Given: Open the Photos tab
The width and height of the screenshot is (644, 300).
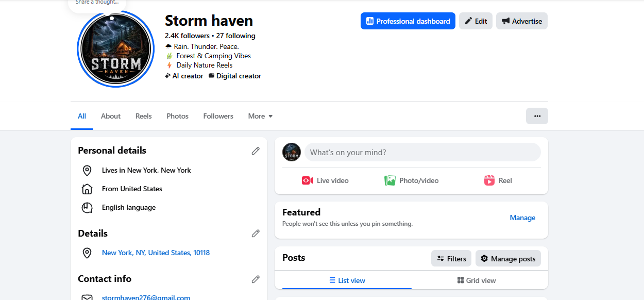Looking at the screenshot, I should pos(178,116).
